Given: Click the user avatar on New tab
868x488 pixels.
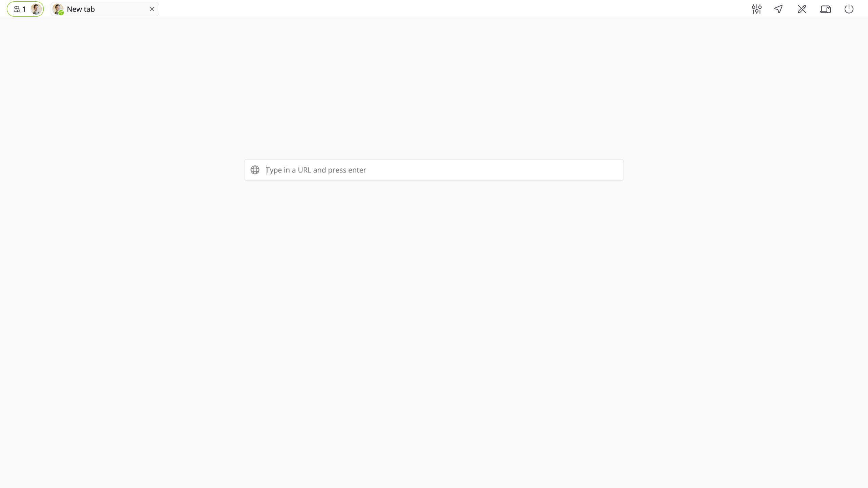Looking at the screenshot, I should (58, 9).
